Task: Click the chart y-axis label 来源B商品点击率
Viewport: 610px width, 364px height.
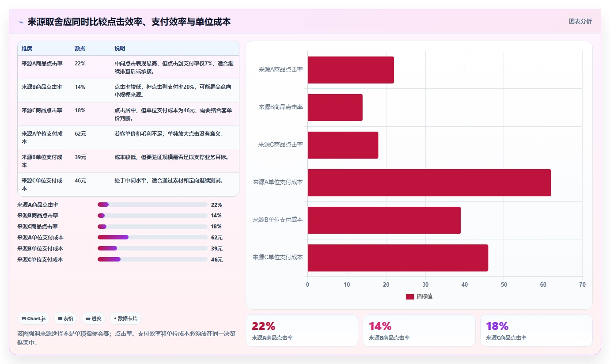Action: click(x=281, y=107)
